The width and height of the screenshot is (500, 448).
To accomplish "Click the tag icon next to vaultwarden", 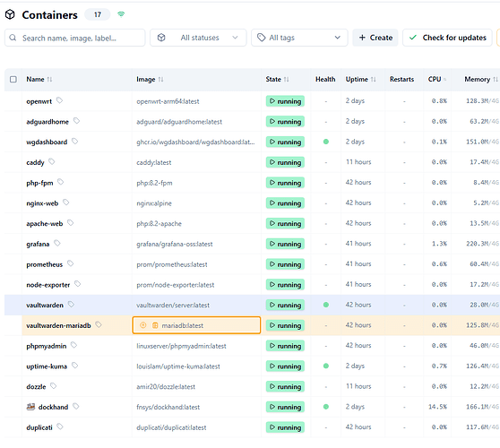I will click(71, 305).
